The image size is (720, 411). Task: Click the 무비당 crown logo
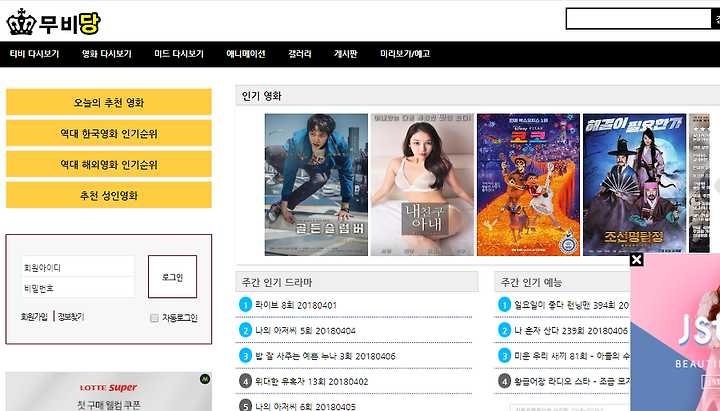click(x=53, y=22)
